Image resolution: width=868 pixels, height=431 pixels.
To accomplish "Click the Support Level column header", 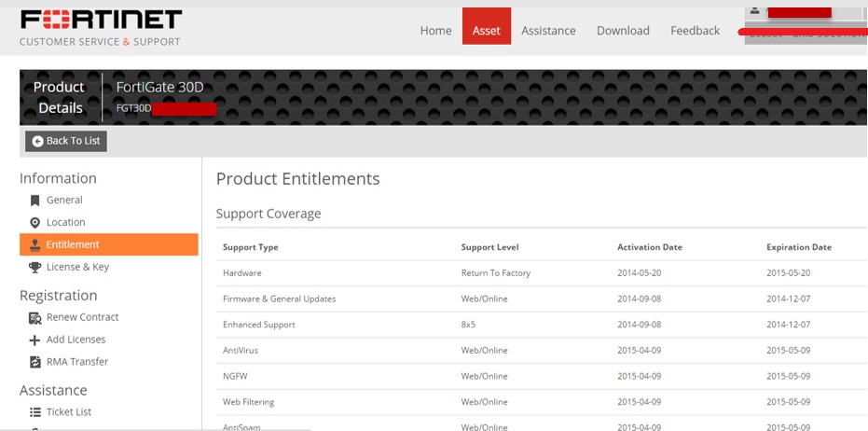I will [x=489, y=247].
